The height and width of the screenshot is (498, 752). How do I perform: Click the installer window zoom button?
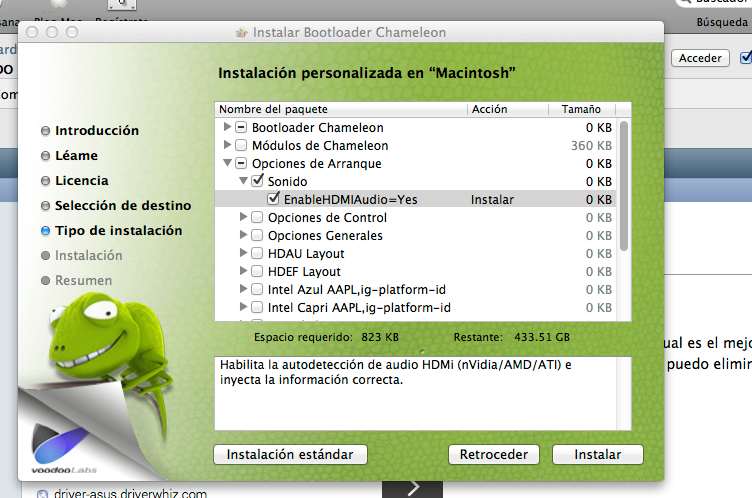coord(72,32)
